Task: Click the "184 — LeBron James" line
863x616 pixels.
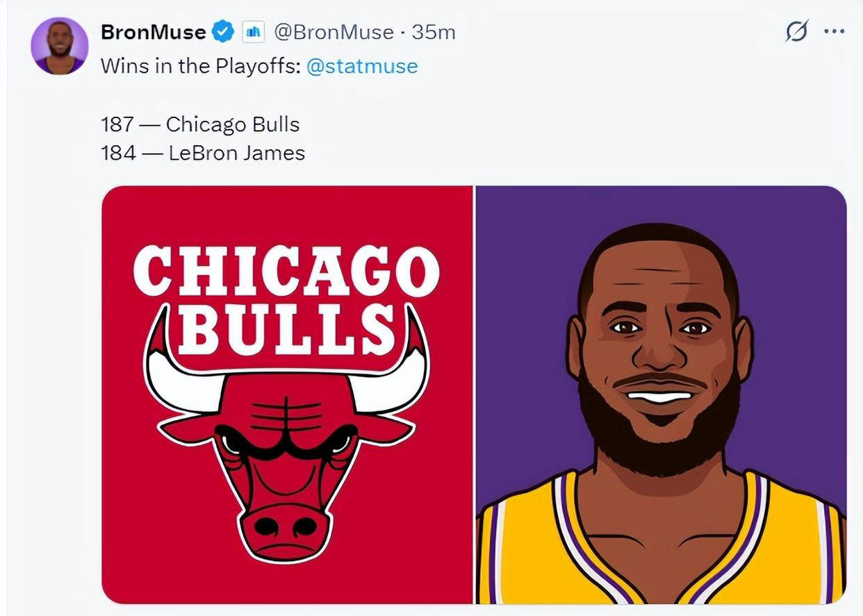Action: coord(203,153)
